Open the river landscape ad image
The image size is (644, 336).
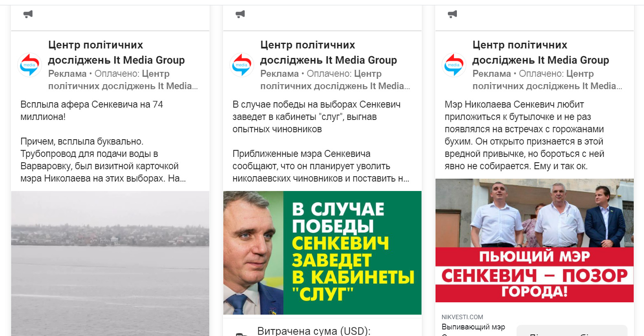(110, 263)
